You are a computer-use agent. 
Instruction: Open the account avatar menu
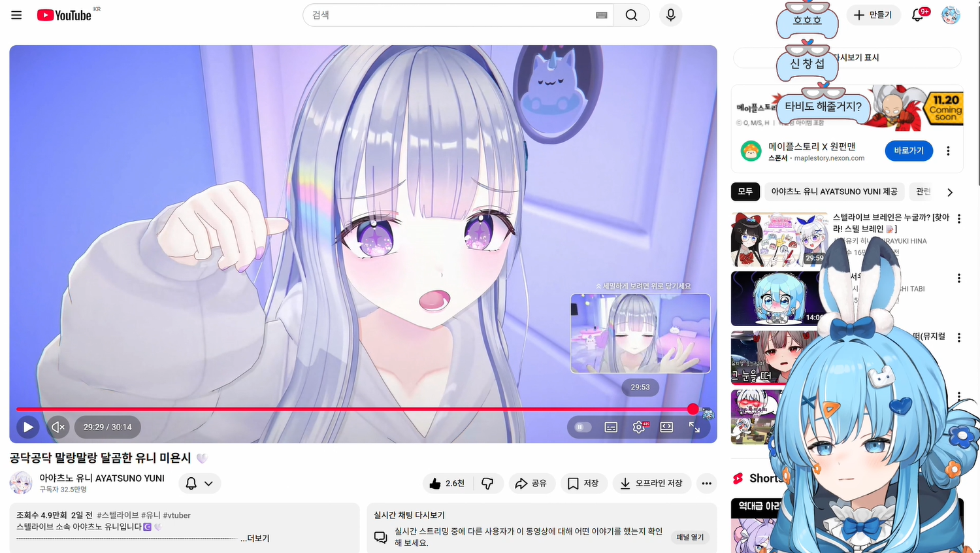[x=951, y=15]
